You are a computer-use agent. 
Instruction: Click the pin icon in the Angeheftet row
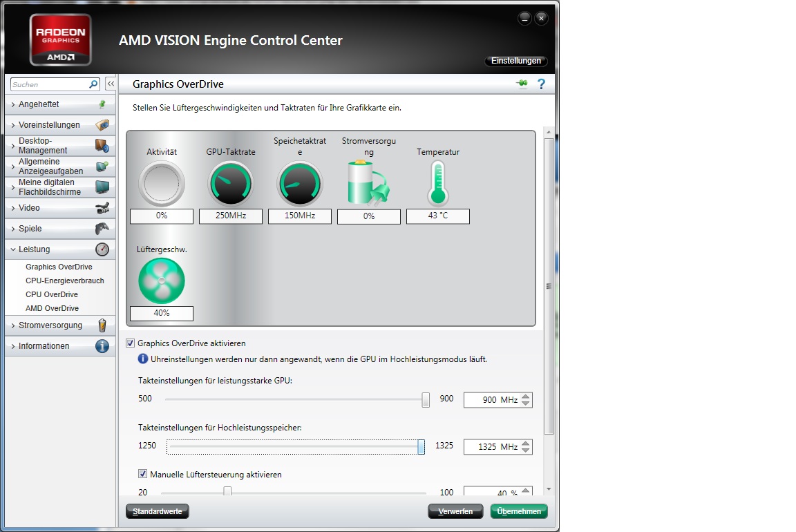tap(102, 104)
